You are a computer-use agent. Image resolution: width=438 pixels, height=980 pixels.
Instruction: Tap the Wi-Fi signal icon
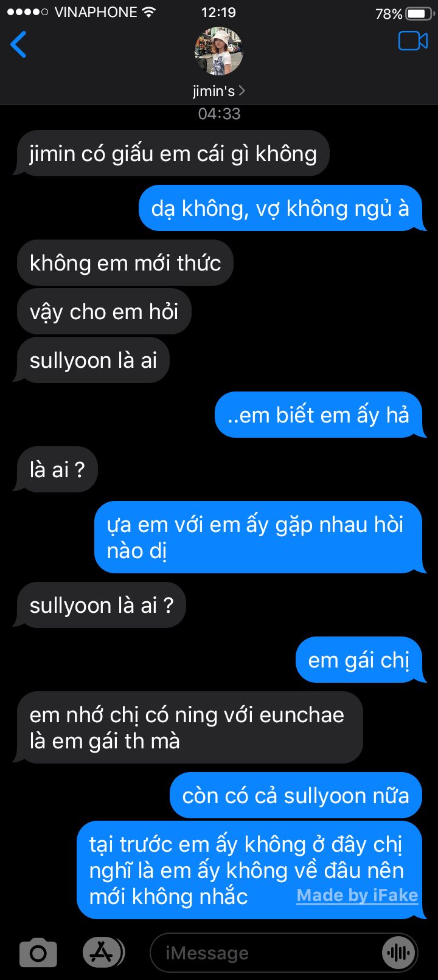coord(148,12)
